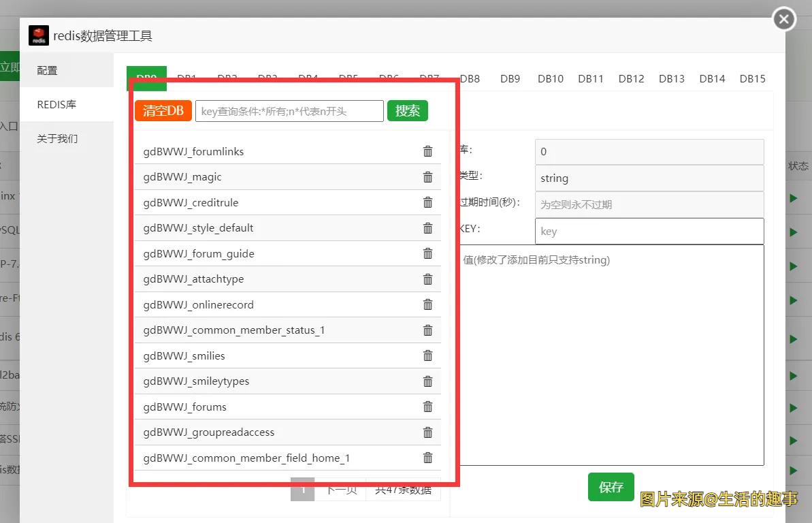812x523 pixels.
Task: Click the orange 清空DB button
Action: coord(163,110)
